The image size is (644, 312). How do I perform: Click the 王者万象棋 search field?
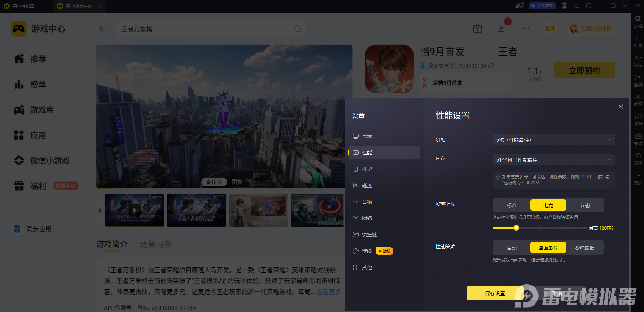click(211, 29)
